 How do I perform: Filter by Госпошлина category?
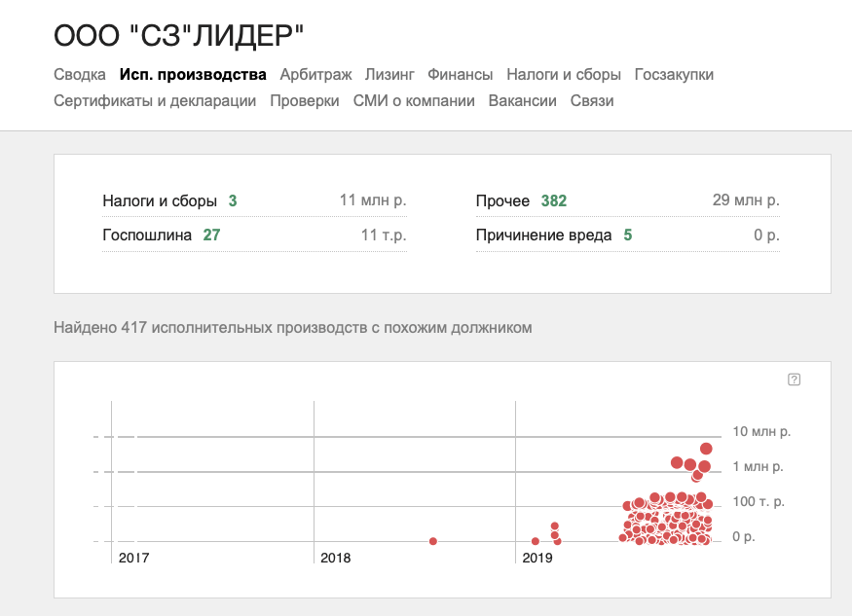[x=254, y=236]
